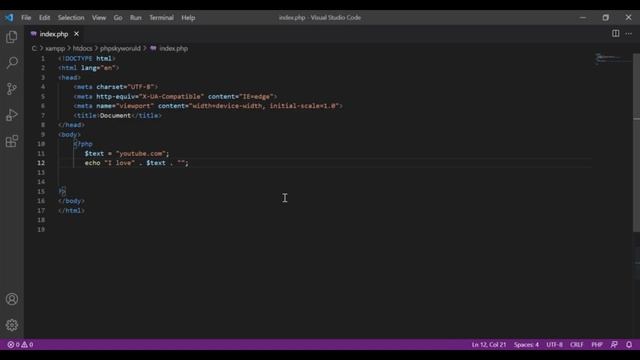Restore down the Visual Studio Code window
The image size is (640, 360).
coord(606,18)
